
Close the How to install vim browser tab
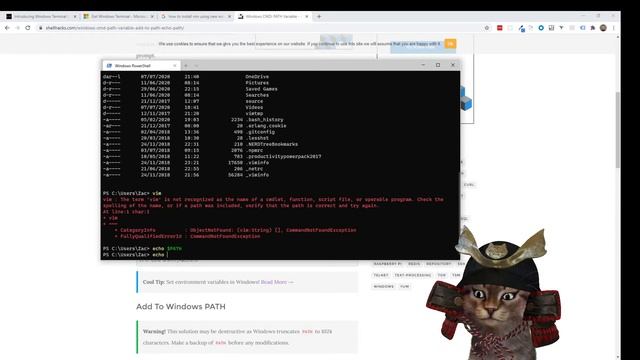pyautogui.click(x=229, y=16)
